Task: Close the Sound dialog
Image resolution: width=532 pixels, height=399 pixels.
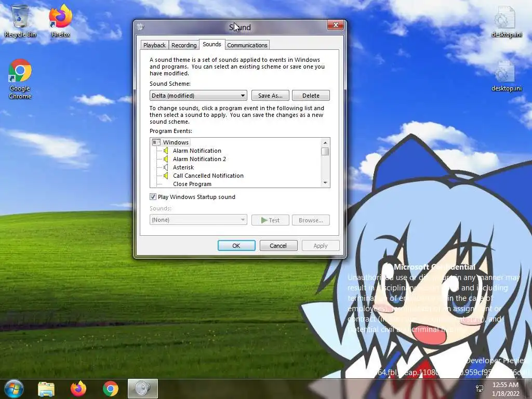Action: click(x=336, y=25)
